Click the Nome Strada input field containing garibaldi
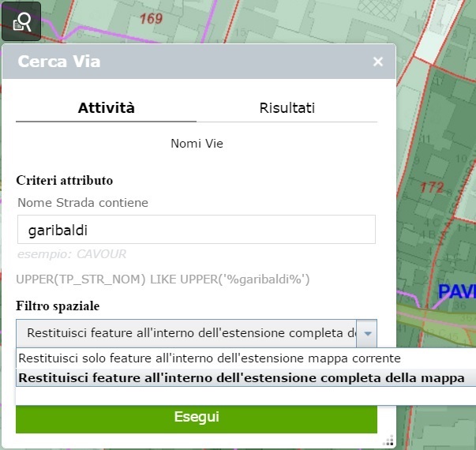The height and width of the screenshot is (450, 476). point(197,229)
